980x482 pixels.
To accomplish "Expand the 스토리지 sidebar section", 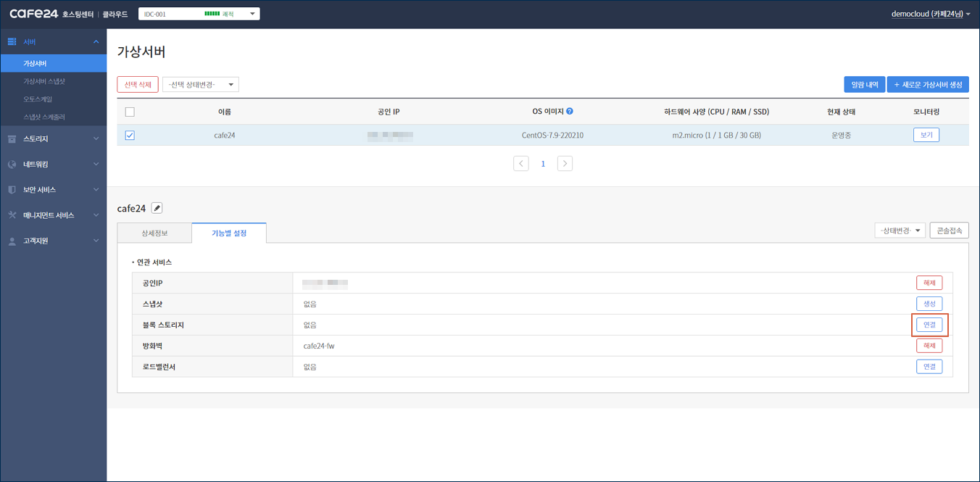I will click(96, 138).
